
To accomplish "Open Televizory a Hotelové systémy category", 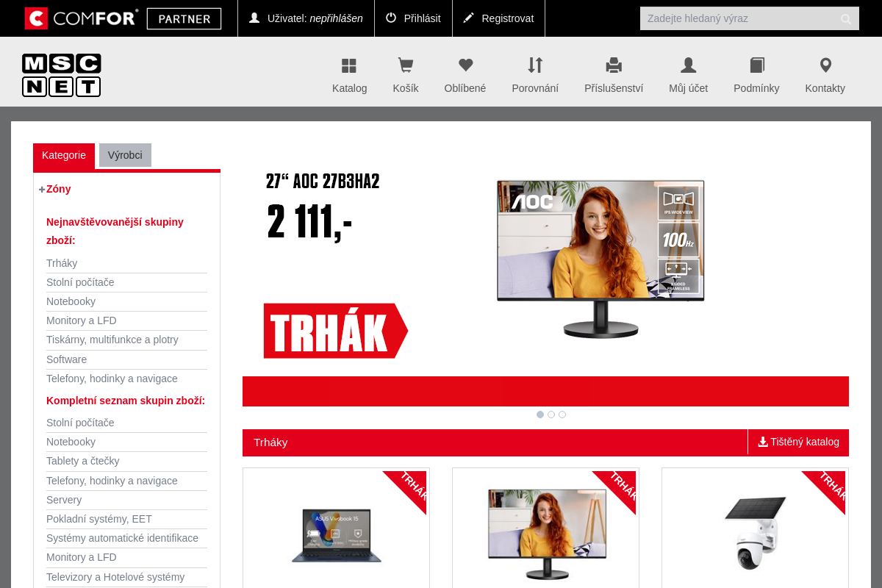I will 115,577.
